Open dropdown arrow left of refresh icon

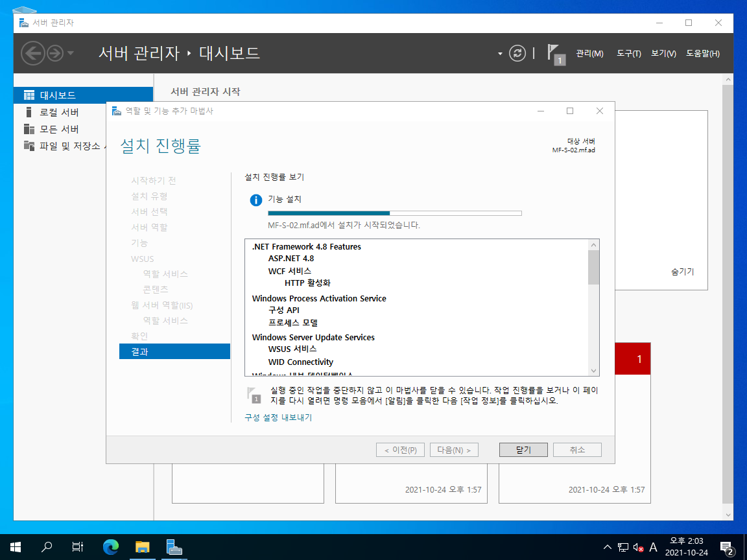click(500, 53)
